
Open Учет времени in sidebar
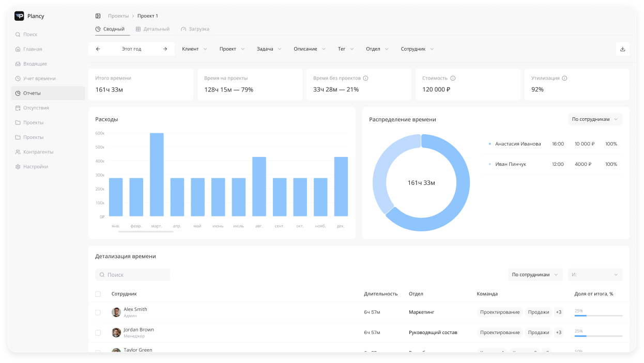(39, 78)
